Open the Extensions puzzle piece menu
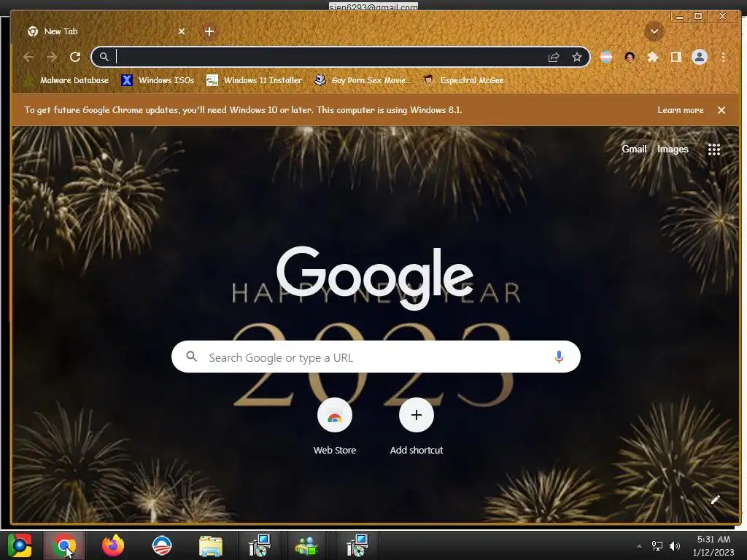The image size is (747, 560). [653, 57]
